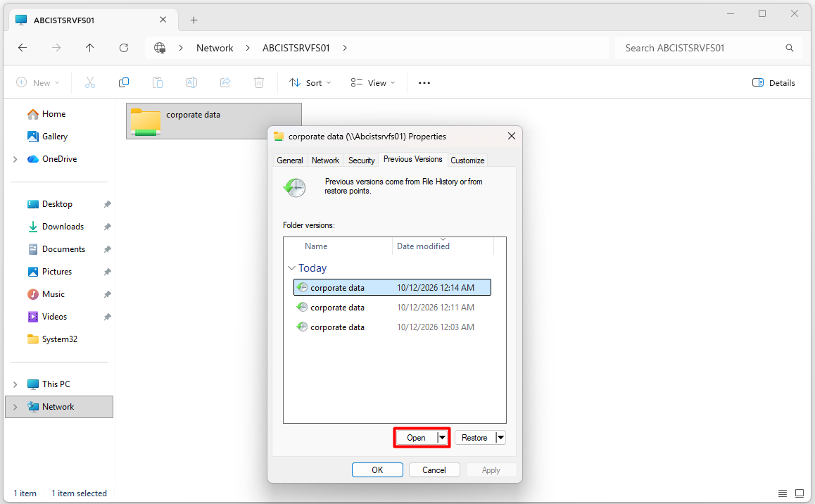The height and width of the screenshot is (504, 815).
Task: Click the dropdown arrow beside Restore
Action: pyautogui.click(x=500, y=438)
